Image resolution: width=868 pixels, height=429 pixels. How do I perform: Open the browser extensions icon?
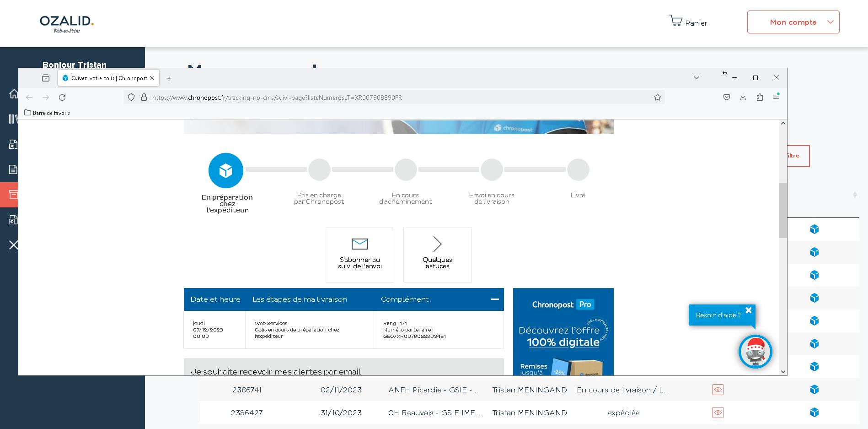(x=760, y=97)
